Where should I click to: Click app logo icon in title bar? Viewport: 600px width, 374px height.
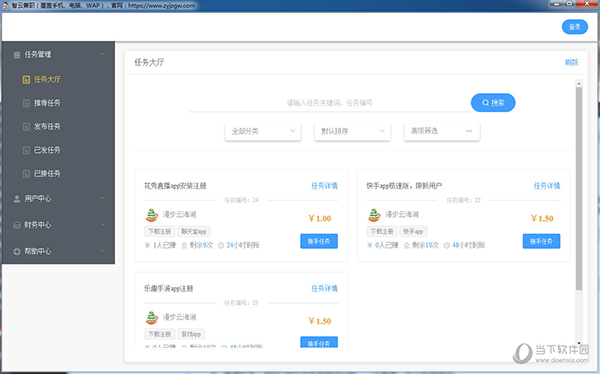[5, 5]
